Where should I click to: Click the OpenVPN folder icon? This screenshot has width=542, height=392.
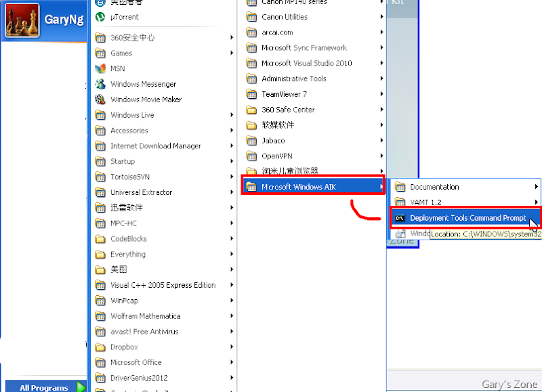[251, 156]
